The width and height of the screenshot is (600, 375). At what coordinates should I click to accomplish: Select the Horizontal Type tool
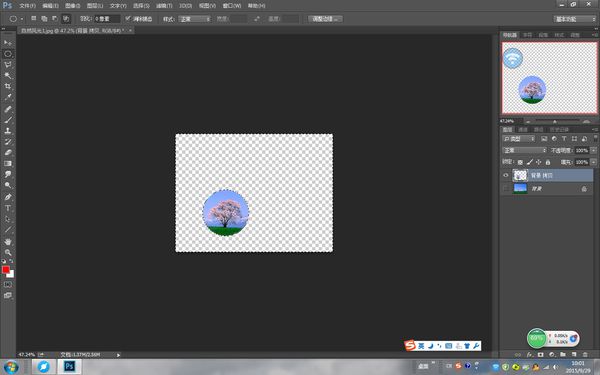click(x=8, y=208)
